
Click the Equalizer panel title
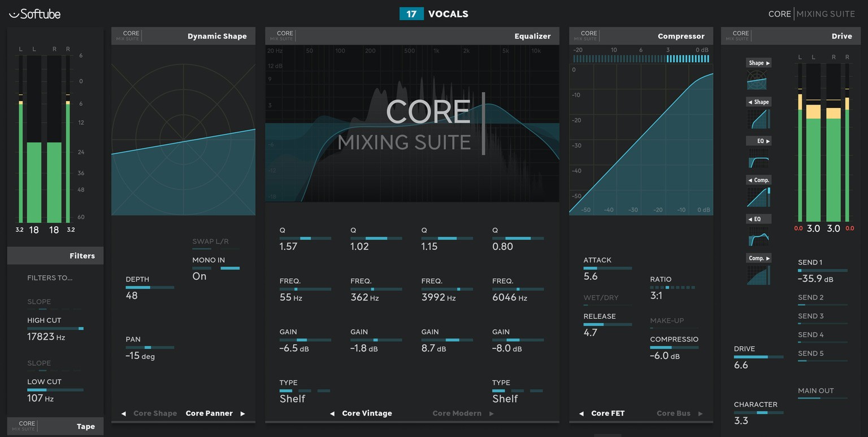(532, 36)
